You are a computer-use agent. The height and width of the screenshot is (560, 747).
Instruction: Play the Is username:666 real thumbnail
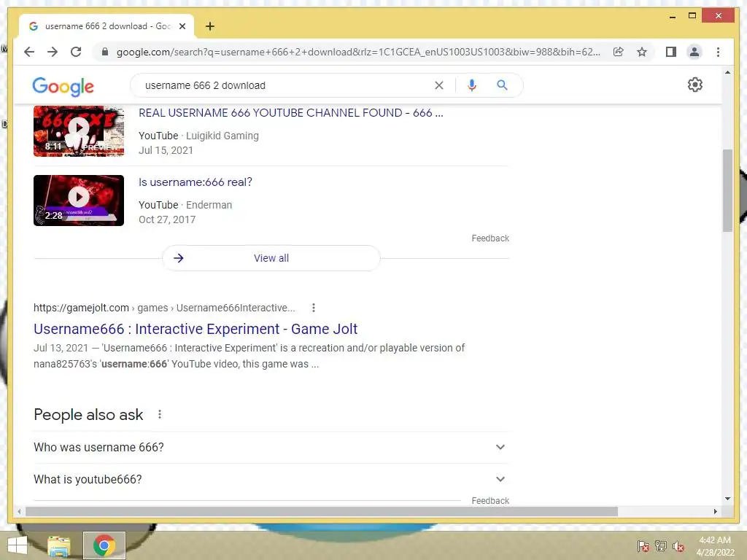click(79, 201)
